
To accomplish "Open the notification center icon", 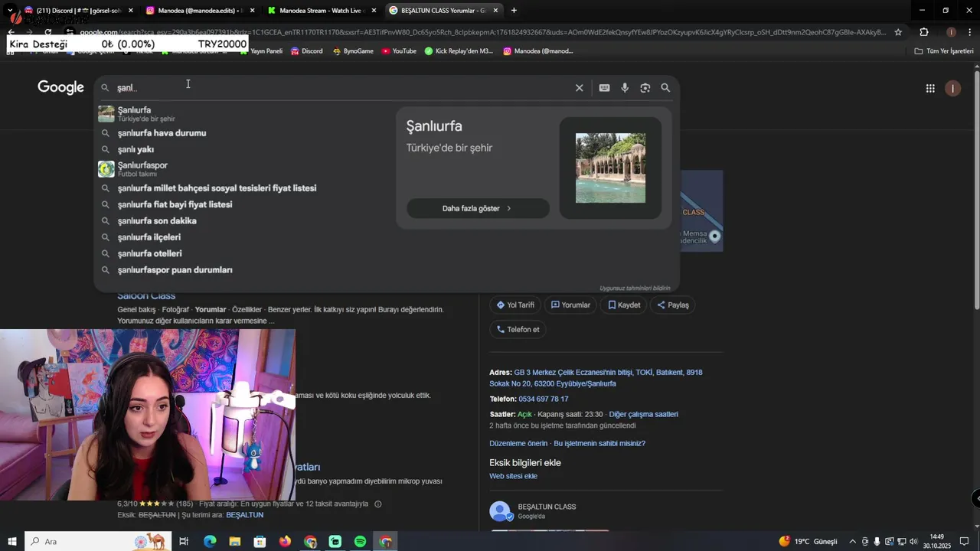I will pyautogui.click(x=964, y=542).
